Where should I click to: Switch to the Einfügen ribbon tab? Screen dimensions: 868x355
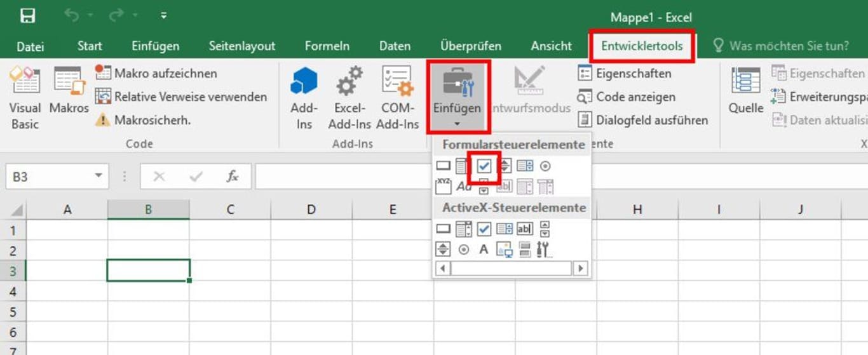(x=156, y=46)
